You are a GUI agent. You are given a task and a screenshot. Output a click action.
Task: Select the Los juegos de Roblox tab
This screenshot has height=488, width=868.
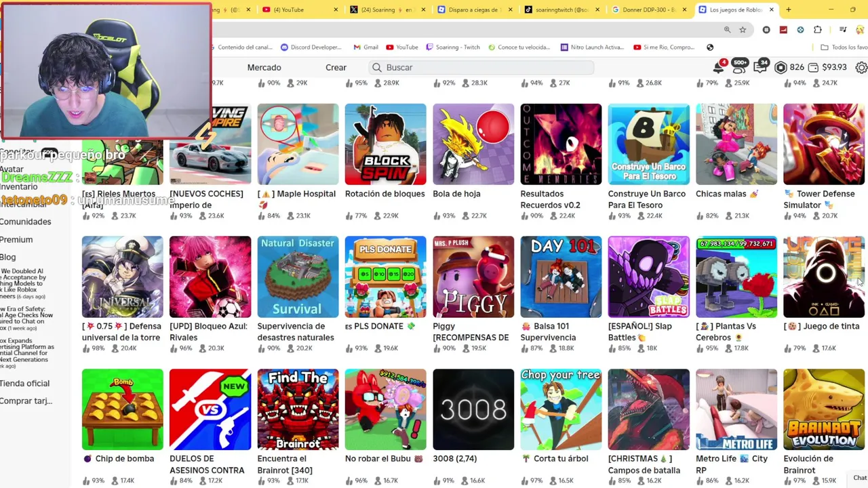[x=737, y=9]
